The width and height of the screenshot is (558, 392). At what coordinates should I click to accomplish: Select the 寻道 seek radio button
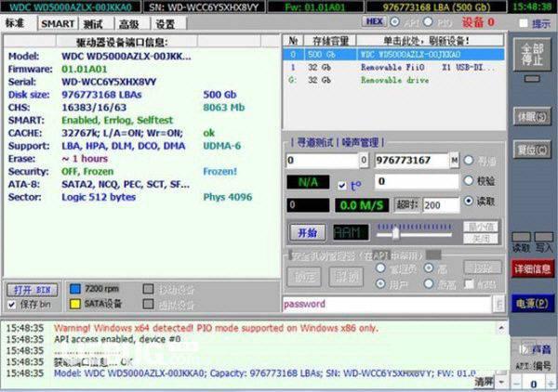tap(469, 161)
